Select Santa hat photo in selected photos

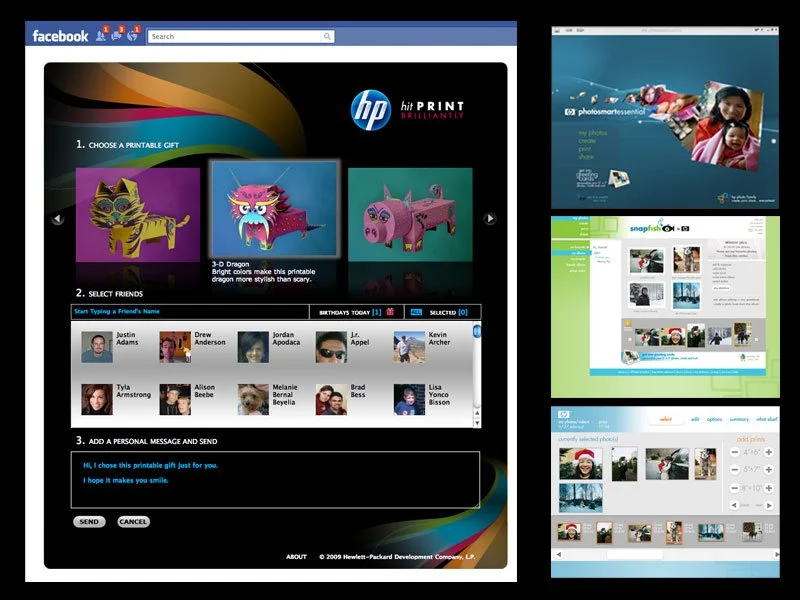581,464
